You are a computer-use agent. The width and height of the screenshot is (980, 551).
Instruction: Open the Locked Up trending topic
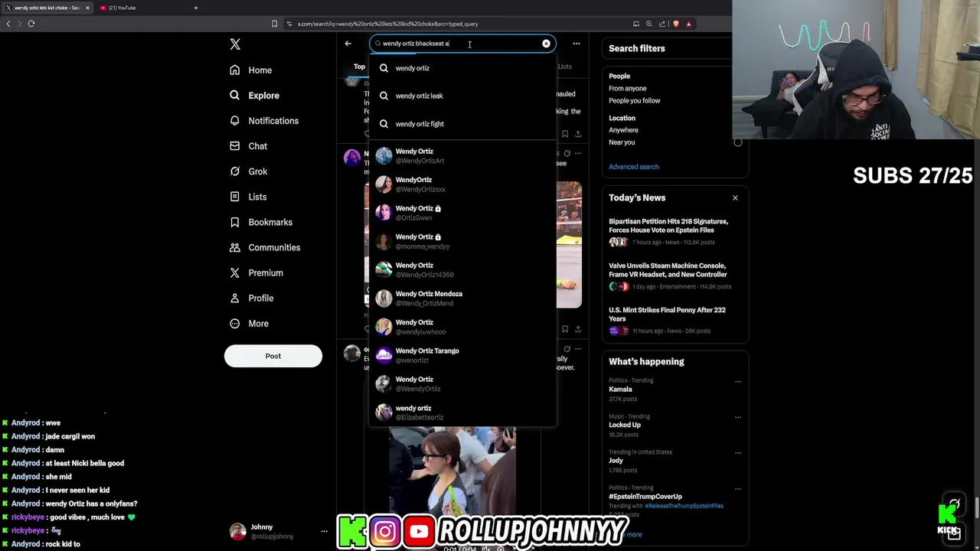(x=625, y=425)
